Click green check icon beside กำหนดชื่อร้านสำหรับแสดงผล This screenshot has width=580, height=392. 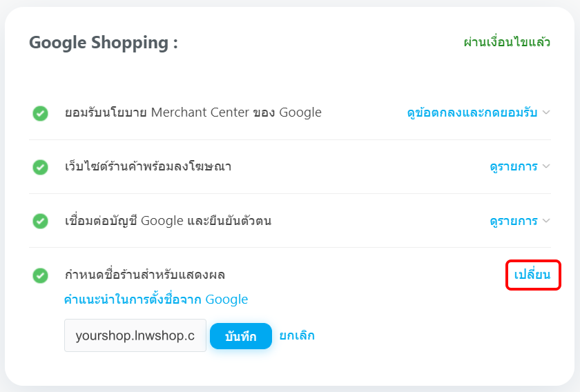click(x=41, y=275)
